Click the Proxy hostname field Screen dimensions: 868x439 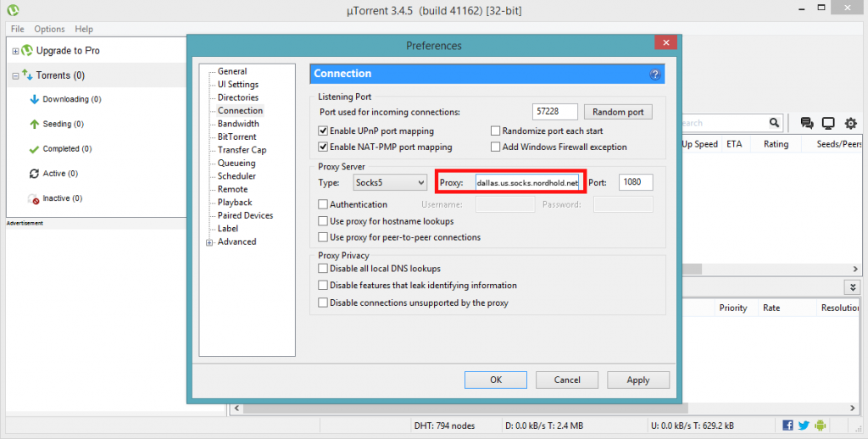(527, 182)
